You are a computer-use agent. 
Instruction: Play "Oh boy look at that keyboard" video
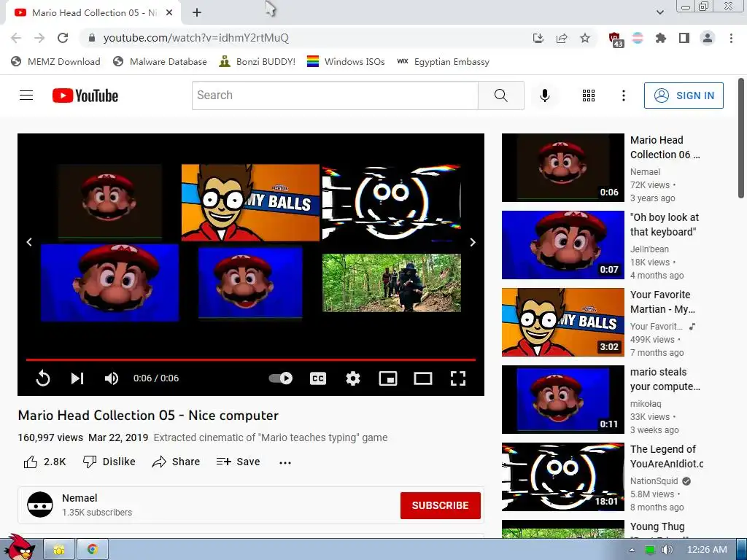click(562, 245)
